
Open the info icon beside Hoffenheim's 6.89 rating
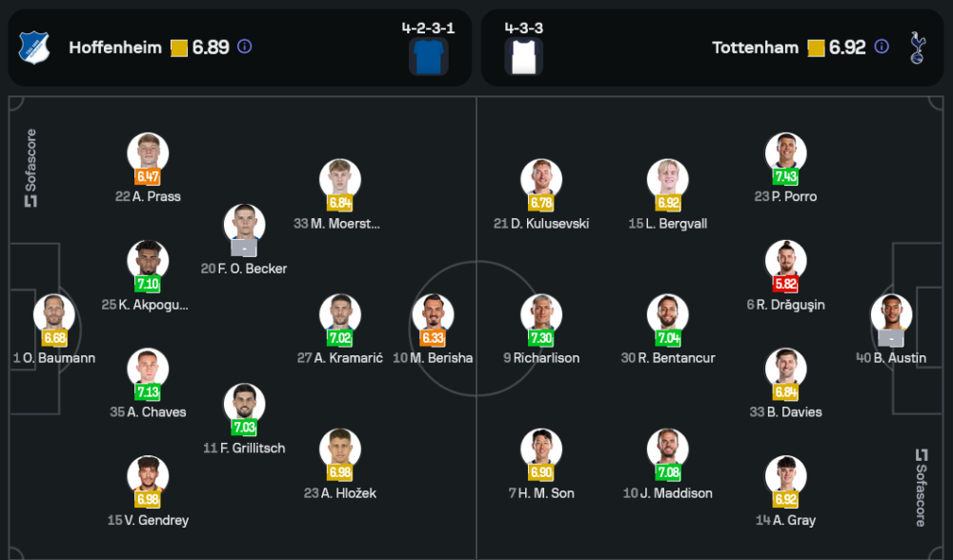pyautogui.click(x=245, y=47)
